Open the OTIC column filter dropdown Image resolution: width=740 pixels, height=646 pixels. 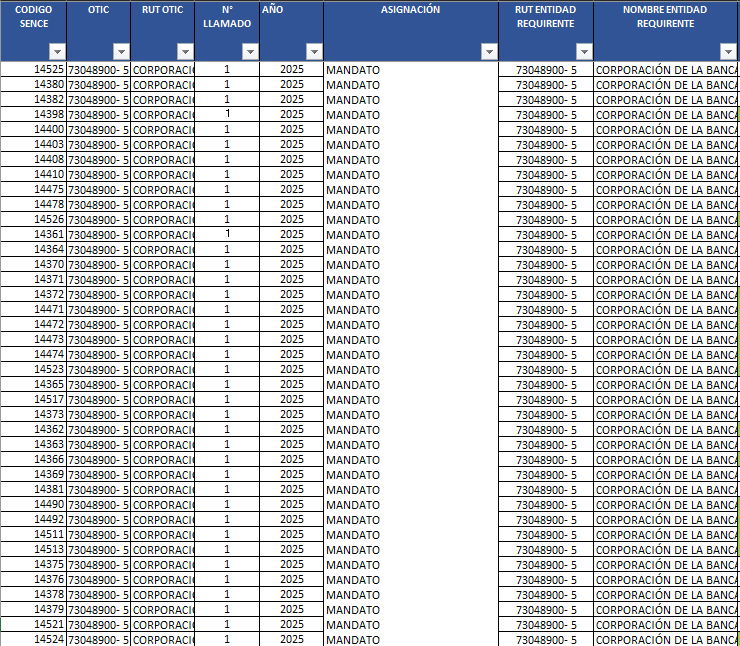click(121, 51)
